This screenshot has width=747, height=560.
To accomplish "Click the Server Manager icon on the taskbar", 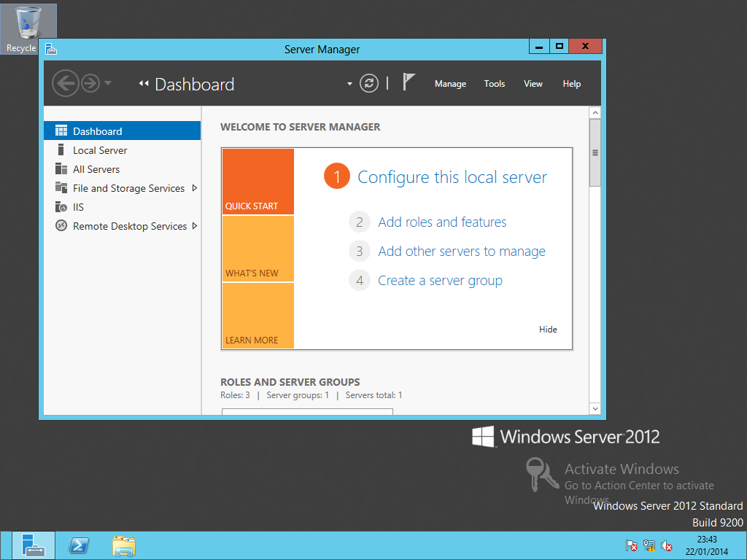I will (x=32, y=545).
